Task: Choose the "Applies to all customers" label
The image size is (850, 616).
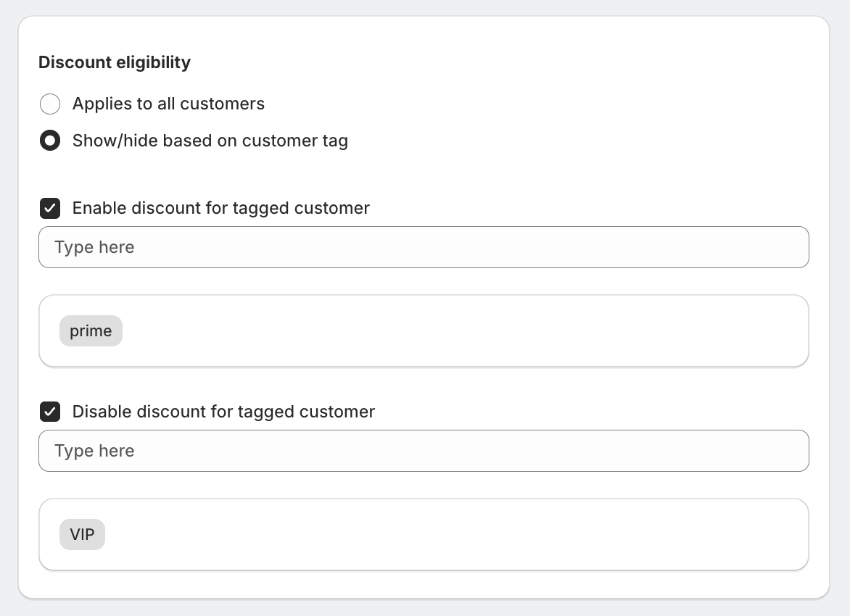Action: point(168,104)
